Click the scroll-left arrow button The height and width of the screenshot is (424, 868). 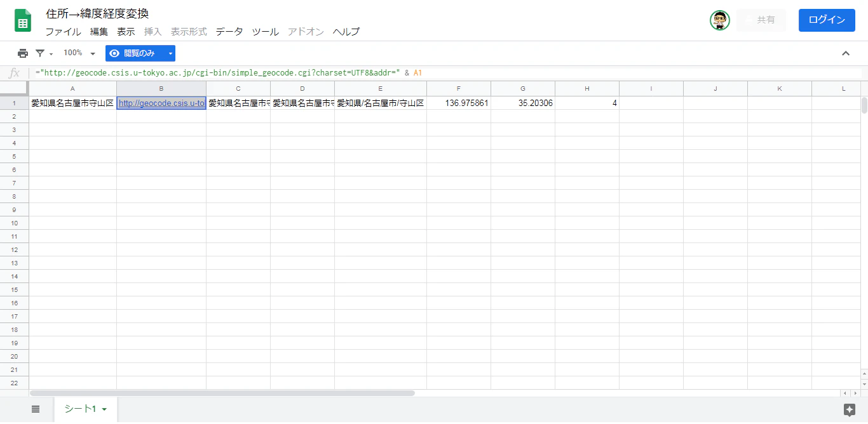(844, 394)
